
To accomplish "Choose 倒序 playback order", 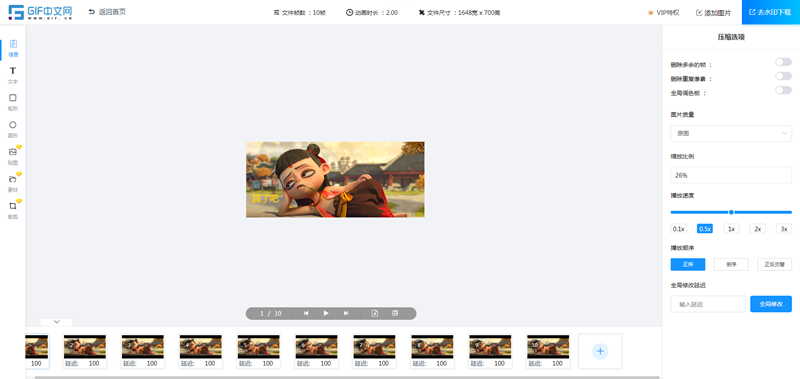I will point(731,264).
